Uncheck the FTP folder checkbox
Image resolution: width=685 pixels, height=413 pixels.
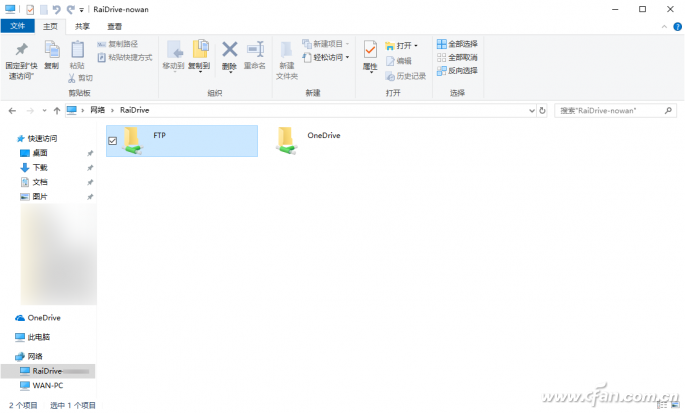coord(112,141)
